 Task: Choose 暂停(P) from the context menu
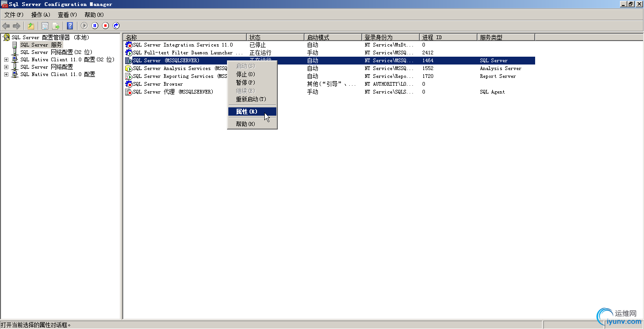click(x=252, y=82)
